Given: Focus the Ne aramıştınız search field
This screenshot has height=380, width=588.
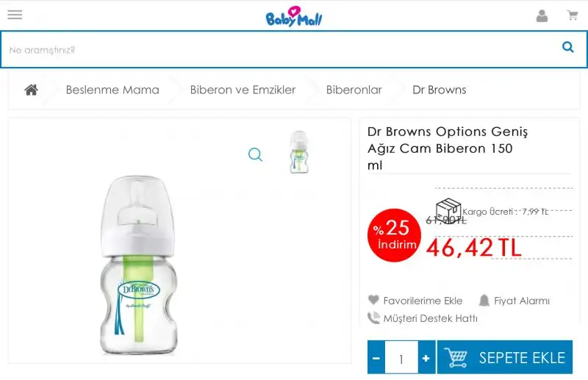Looking at the screenshot, I should (279, 49).
